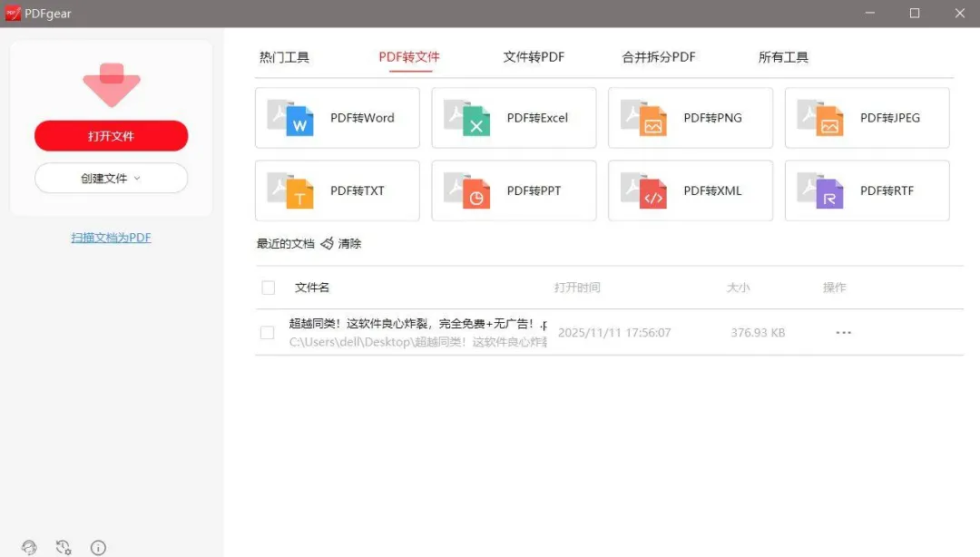Open the PDF转Excel converter
The width and height of the screenshot is (980, 557).
coord(514,118)
